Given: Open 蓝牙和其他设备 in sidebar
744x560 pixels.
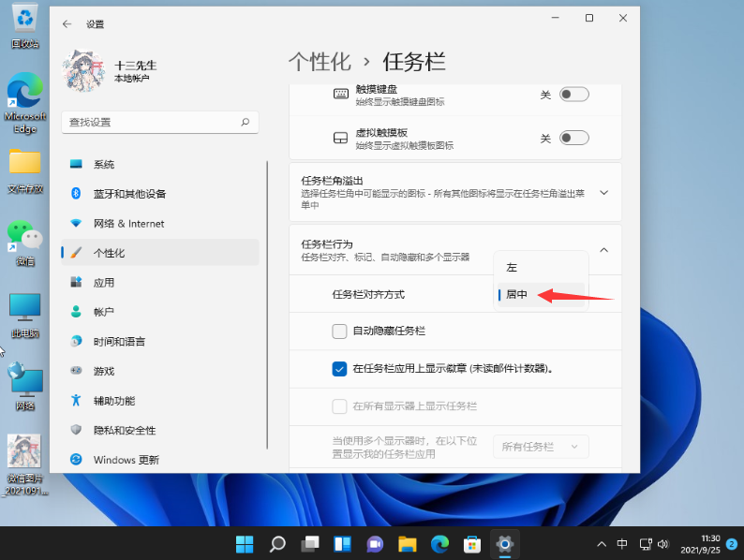Looking at the screenshot, I should point(129,194).
